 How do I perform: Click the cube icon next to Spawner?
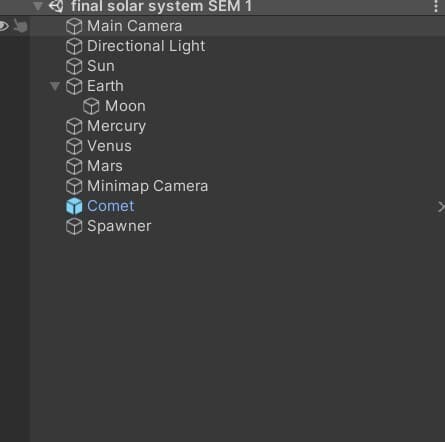click(x=74, y=226)
